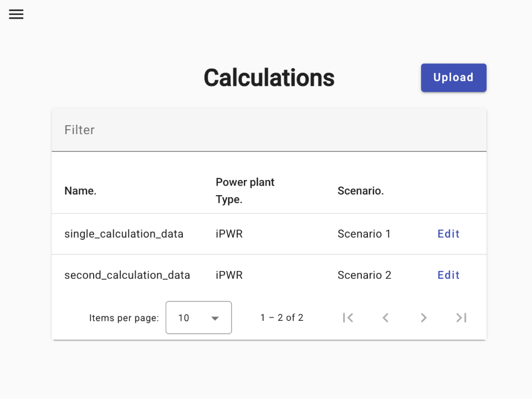Sort by the Name column header
This screenshot has width=532, height=399.
click(80, 191)
